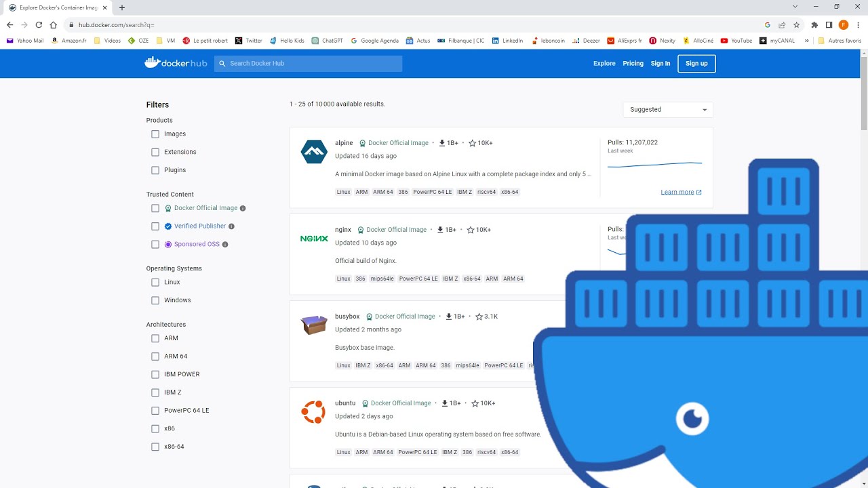
Task: Reload the page with the refresh icon
Action: click(39, 25)
